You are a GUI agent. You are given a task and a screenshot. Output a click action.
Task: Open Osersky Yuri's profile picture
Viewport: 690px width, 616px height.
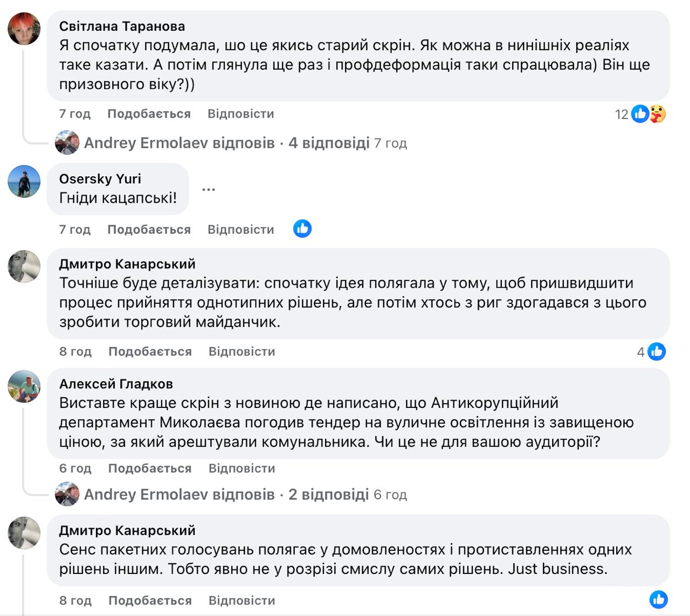point(24,181)
